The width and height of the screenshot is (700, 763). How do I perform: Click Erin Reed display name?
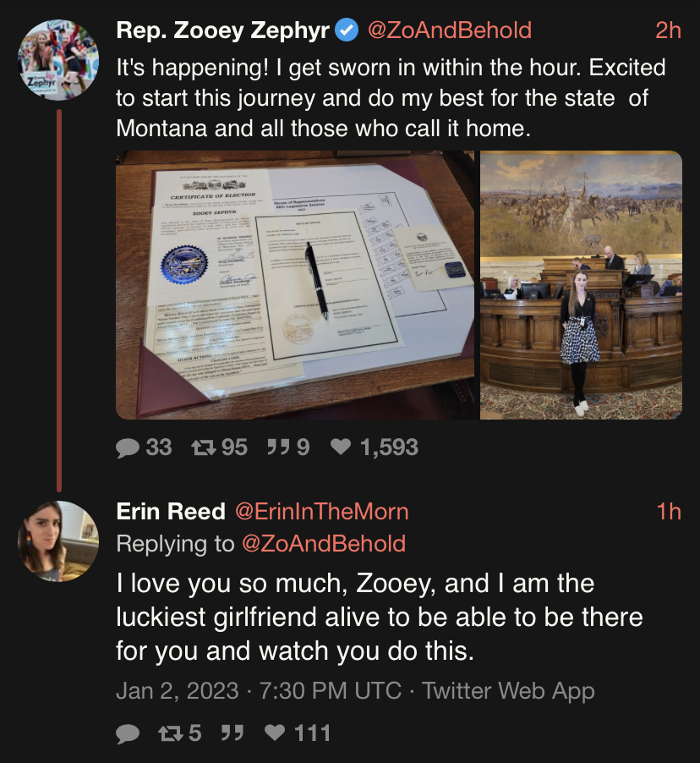click(x=171, y=512)
